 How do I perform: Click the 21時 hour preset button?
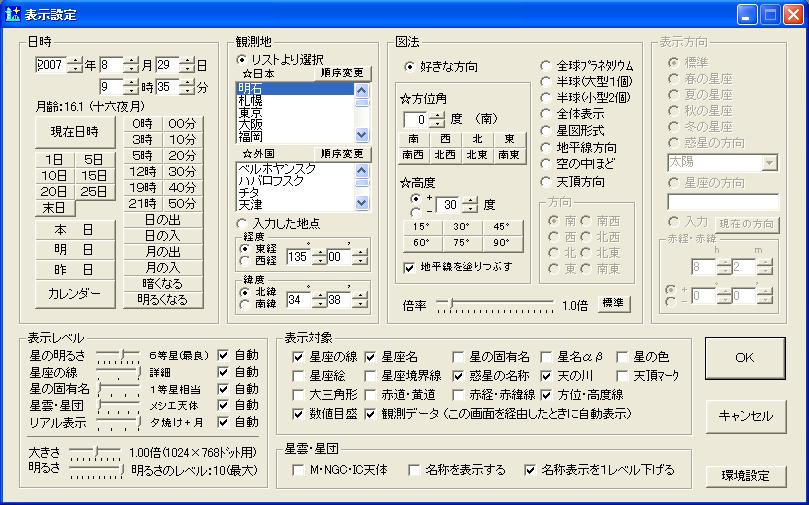(x=142, y=203)
